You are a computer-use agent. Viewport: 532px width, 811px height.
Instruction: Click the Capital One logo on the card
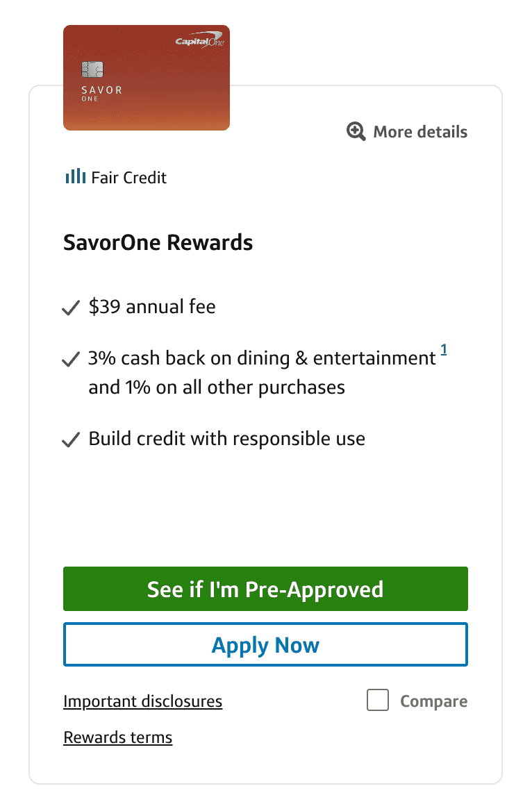coord(200,42)
